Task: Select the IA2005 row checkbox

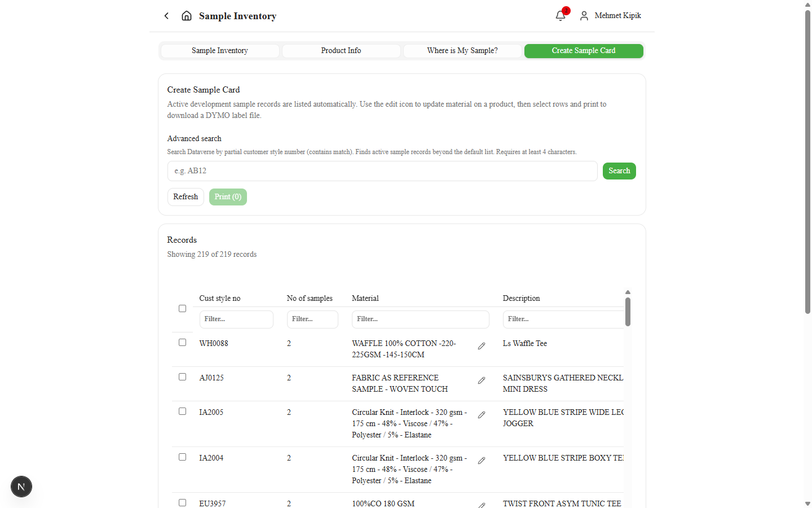Action: (182, 411)
